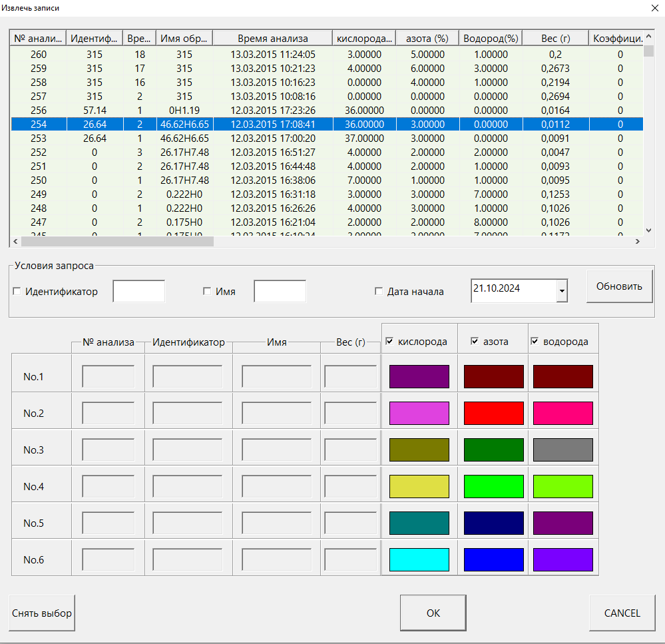Click the Вес (г) column header

click(556, 39)
